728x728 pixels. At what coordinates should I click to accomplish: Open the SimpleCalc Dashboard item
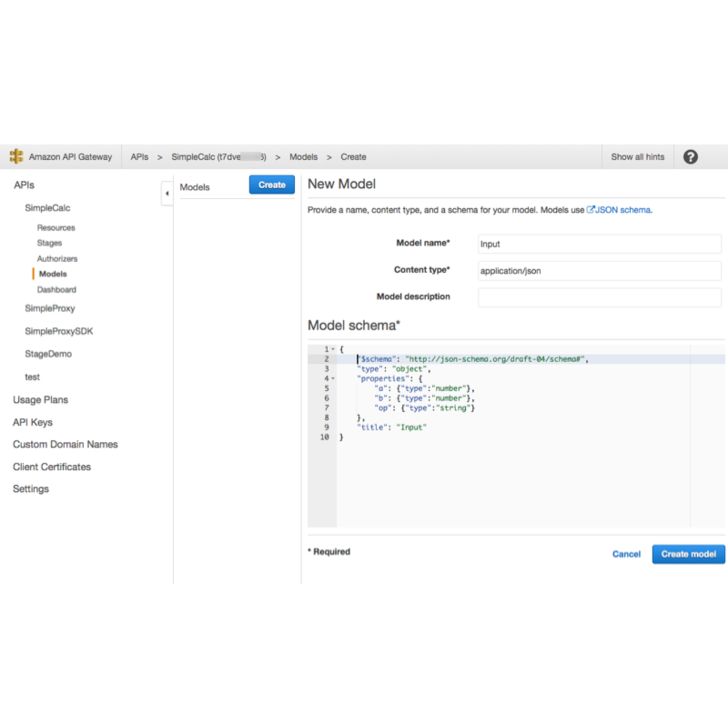pos(56,289)
